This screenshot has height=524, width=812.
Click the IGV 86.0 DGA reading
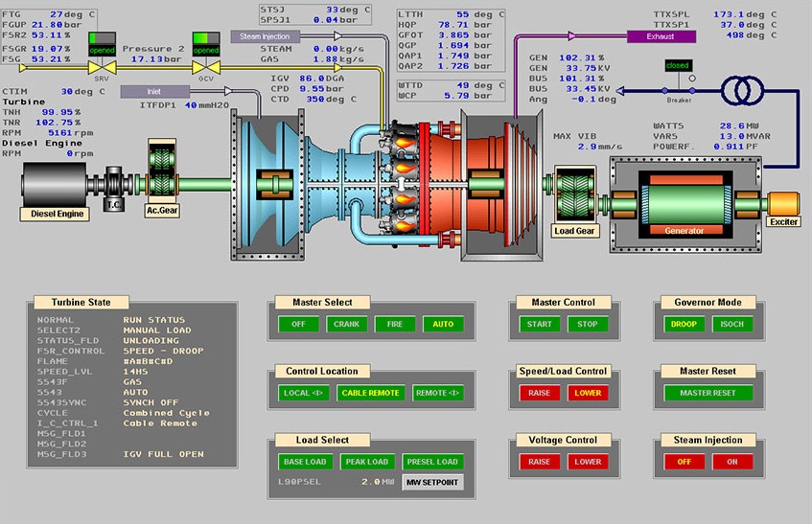(321, 79)
